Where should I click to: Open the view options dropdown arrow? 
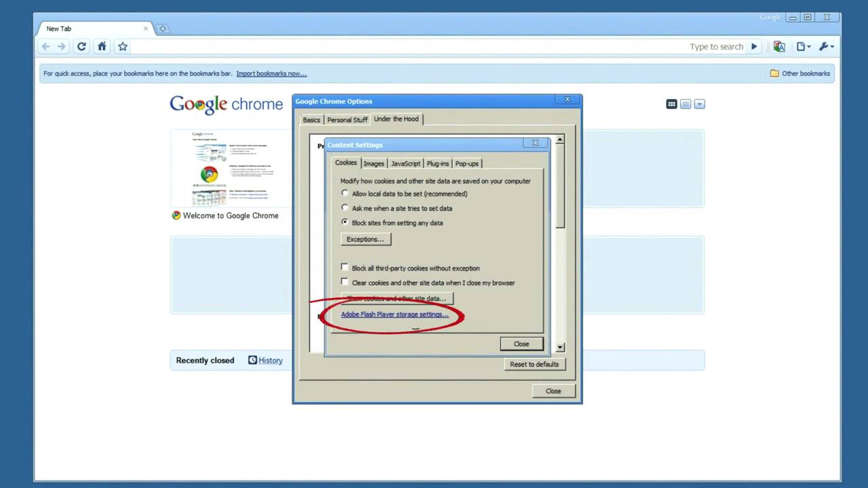[700, 104]
